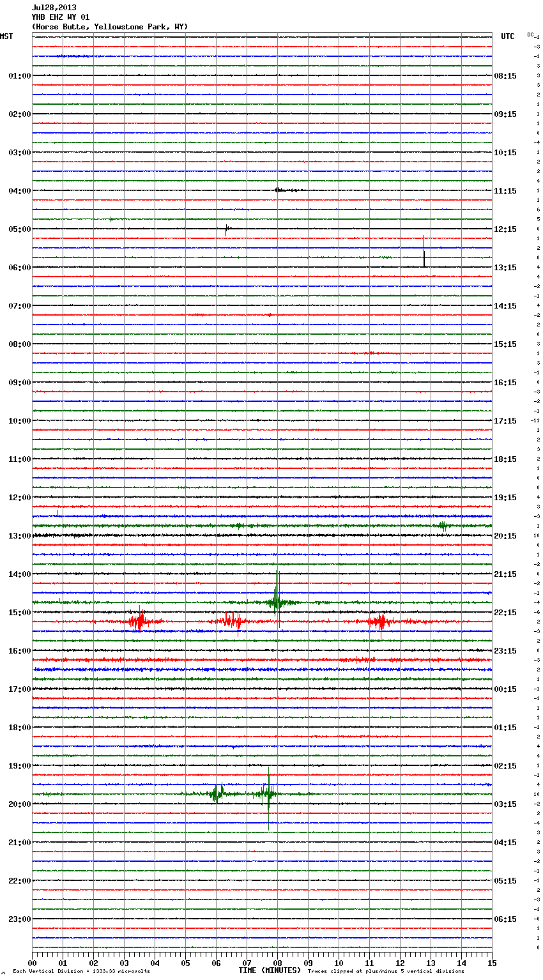Click the "10:00" MST hour label

(x=20, y=421)
